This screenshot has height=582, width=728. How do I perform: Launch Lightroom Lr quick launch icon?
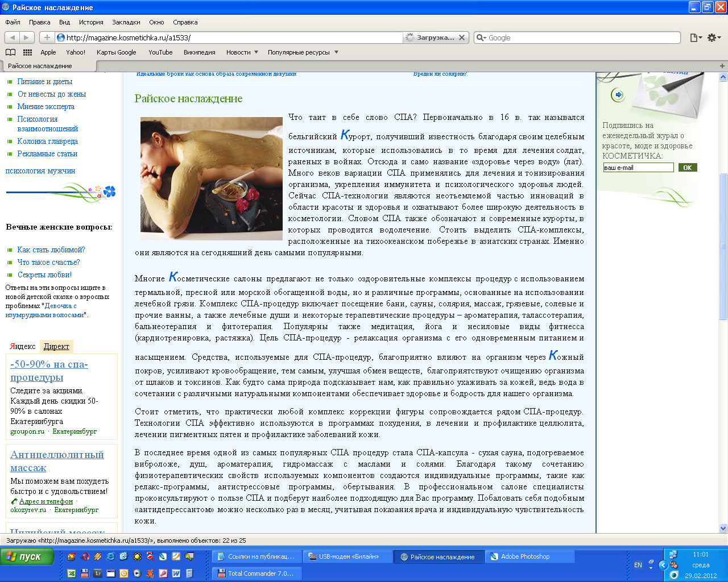98,573
